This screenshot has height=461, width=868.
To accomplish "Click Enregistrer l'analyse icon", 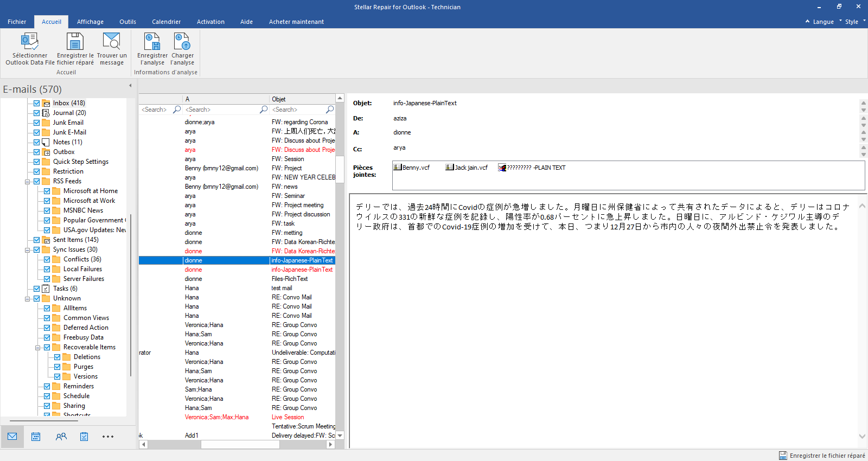I will tap(152, 41).
